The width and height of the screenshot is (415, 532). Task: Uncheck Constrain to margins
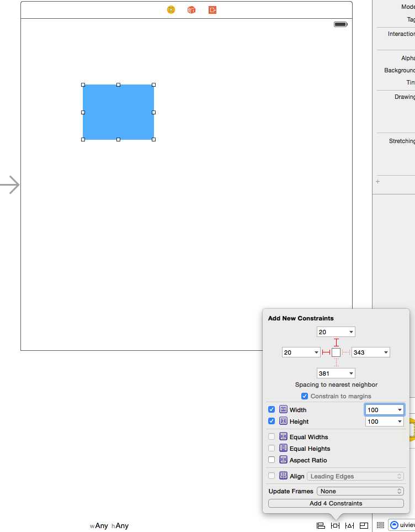point(305,396)
